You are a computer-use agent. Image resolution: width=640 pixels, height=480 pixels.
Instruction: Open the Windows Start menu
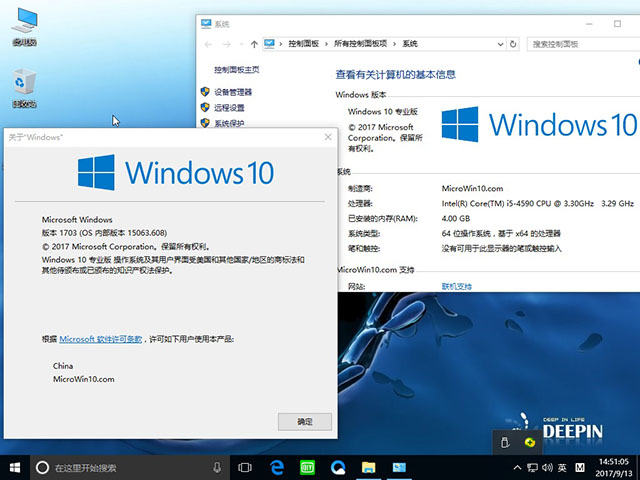click(15, 467)
